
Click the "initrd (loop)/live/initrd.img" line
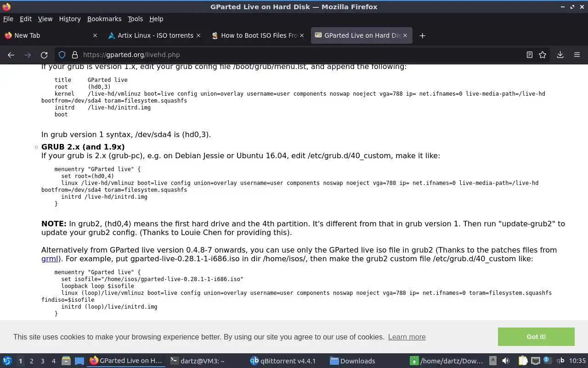109,306
